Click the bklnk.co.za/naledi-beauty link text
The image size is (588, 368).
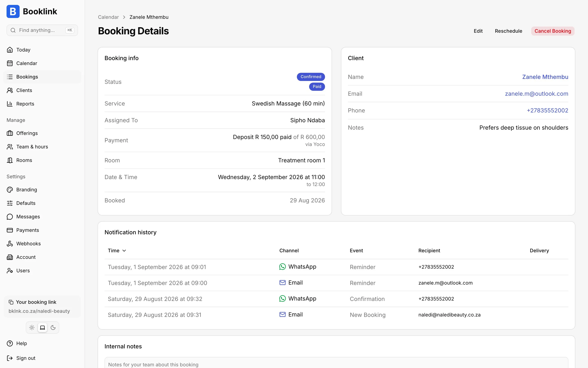[x=39, y=311]
